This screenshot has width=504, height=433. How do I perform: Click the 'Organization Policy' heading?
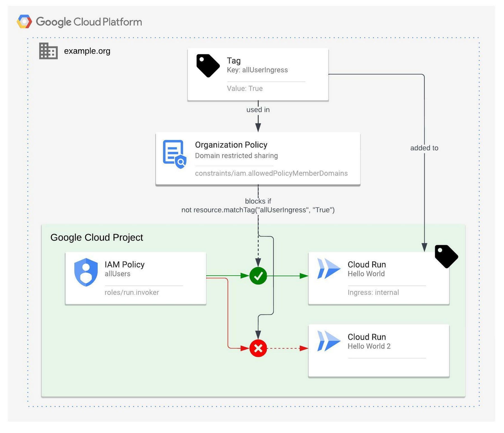pyautogui.click(x=231, y=145)
